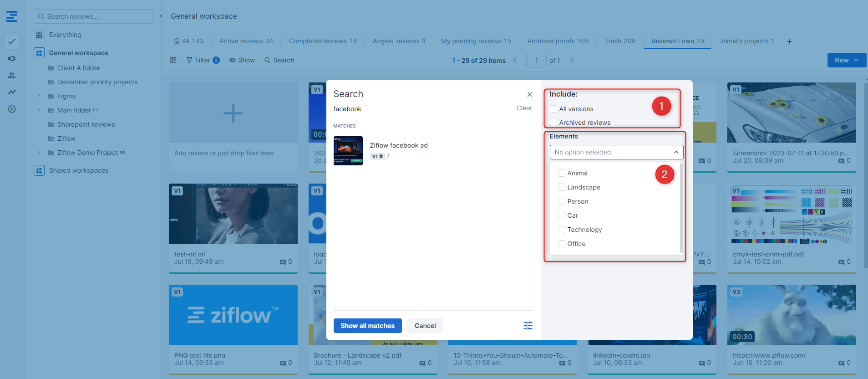The width and height of the screenshot is (868, 379).
Task: Switch to grid view icon beside Filter
Action: (173, 60)
